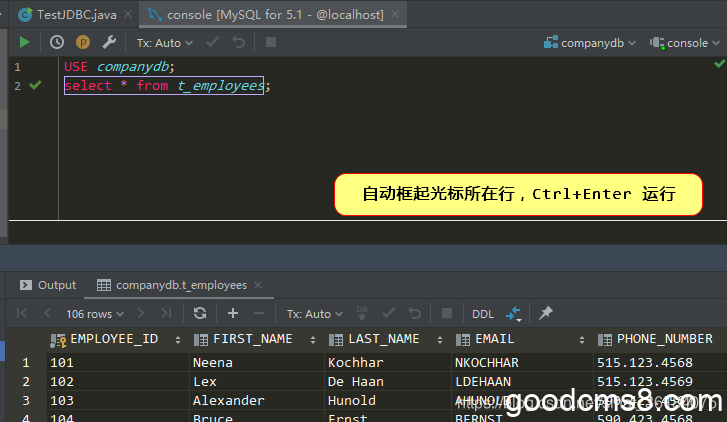The width and height of the screenshot is (727, 422).
Task: Reload the result table data
Action: click(200, 314)
